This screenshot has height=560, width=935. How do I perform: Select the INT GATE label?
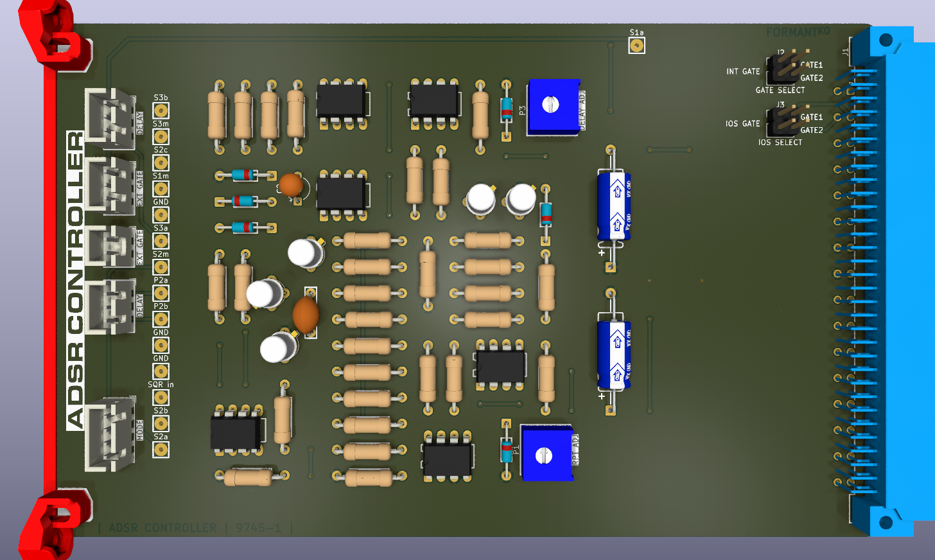[x=743, y=71]
